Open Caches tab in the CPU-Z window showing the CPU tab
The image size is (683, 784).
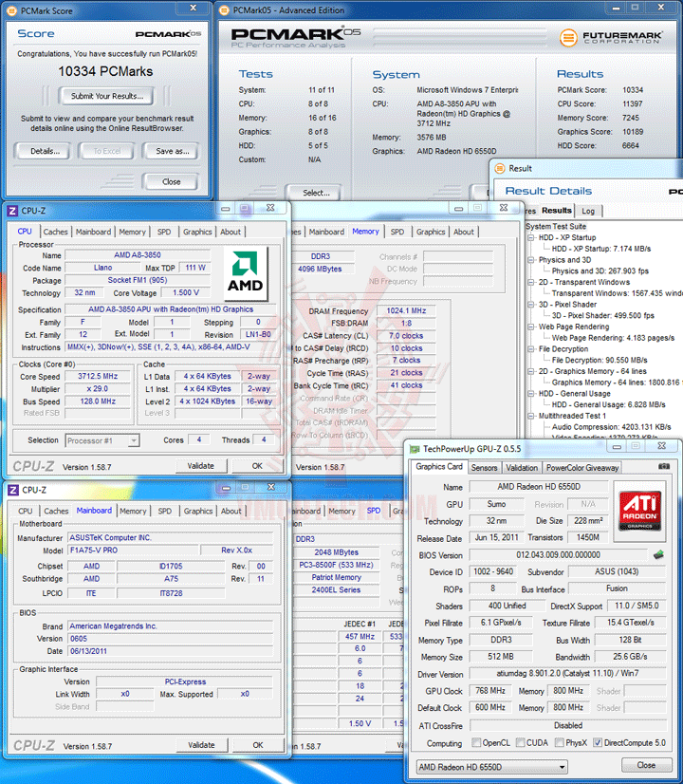tap(55, 232)
